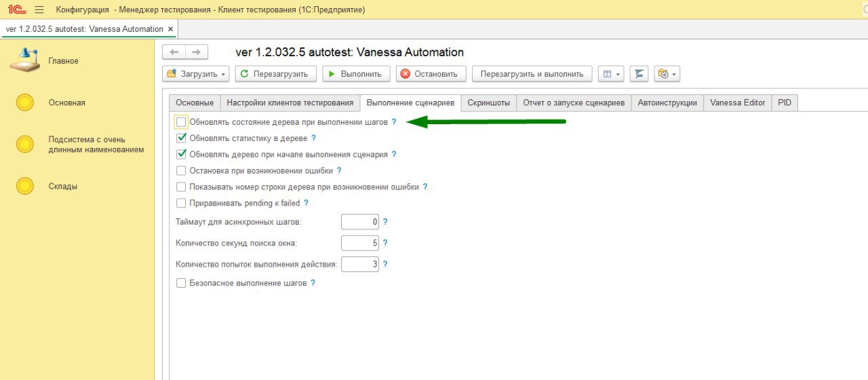Click Количество попыток выполнения действия field

pyautogui.click(x=360, y=264)
